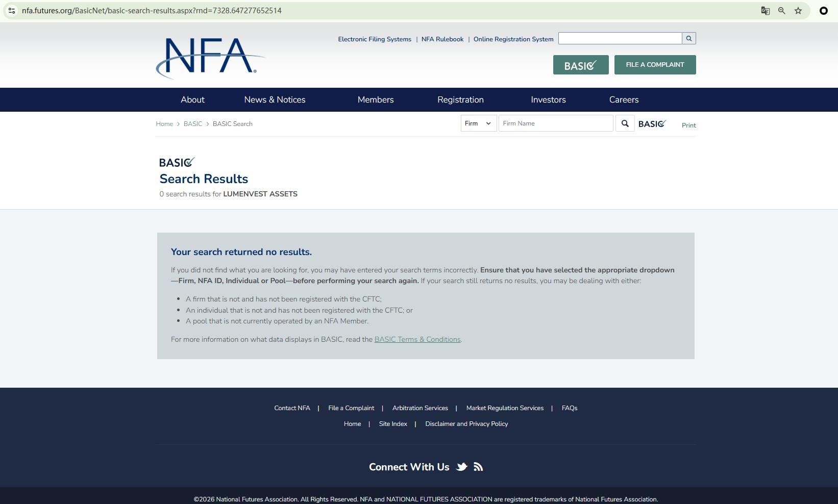Click the Twitter icon in the footer
Screen dimensions: 838x504
[462, 467]
